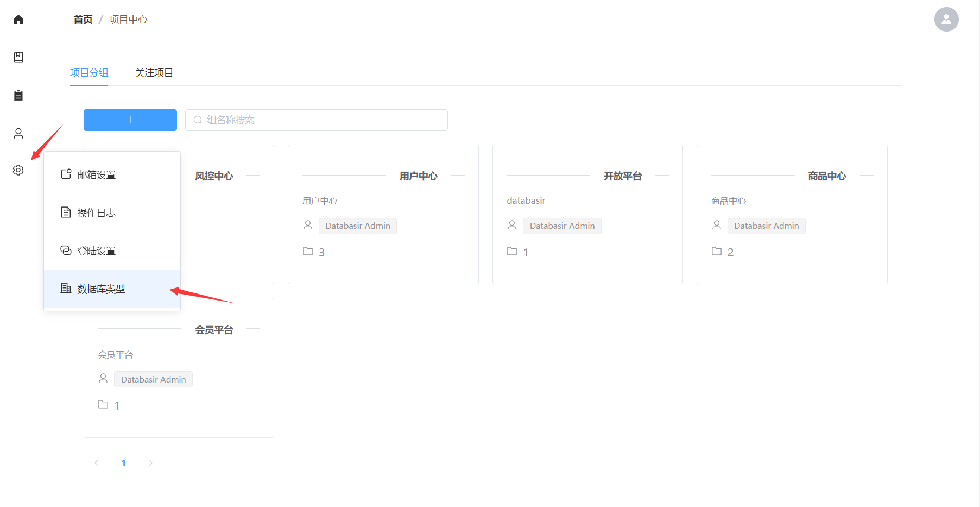Image resolution: width=980 pixels, height=507 pixels.
Task: Click the user avatar at top right
Action: (x=946, y=20)
